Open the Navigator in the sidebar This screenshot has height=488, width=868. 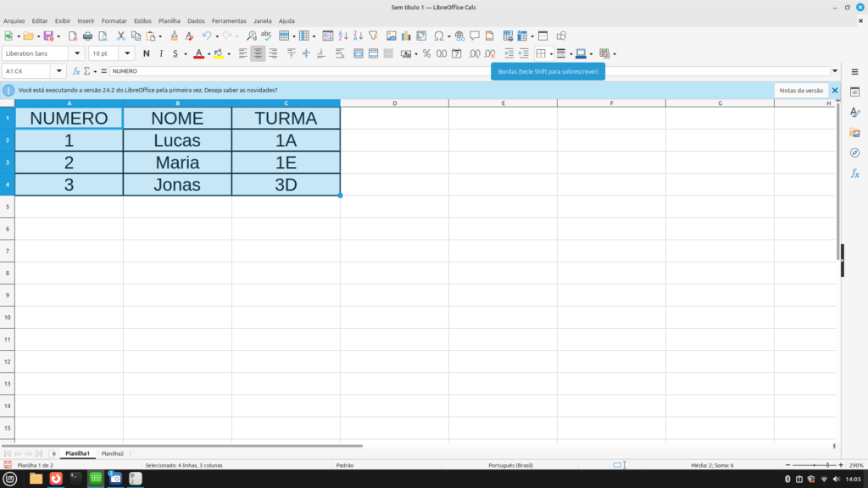pyautogui.click(x=854, y=152)
